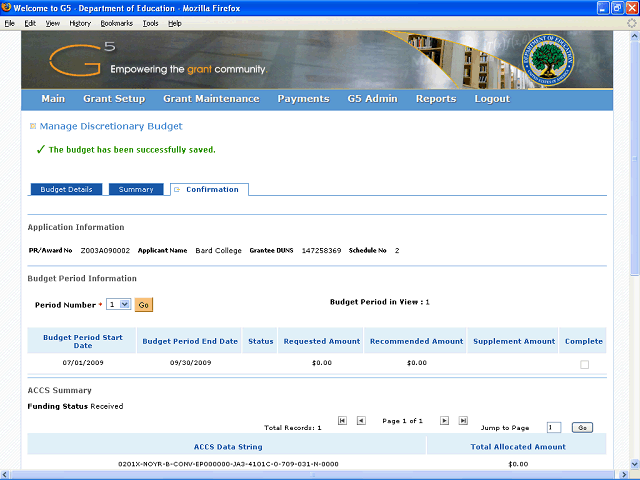Open the Period Number dropdown
The height and width of the screenshot is (480, 640).
118,304
